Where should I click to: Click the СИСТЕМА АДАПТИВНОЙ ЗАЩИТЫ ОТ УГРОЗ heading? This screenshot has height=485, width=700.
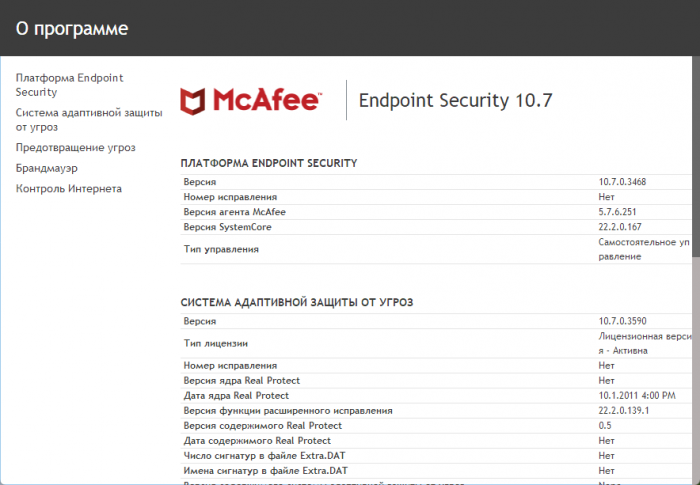coord(297,302)
